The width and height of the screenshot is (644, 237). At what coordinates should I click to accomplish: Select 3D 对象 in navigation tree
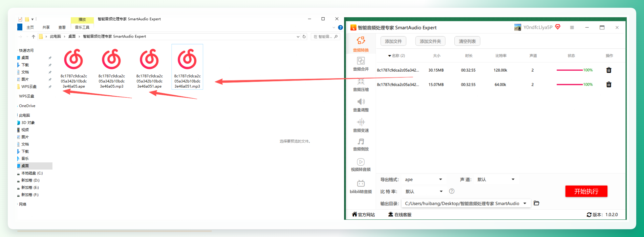tap(28, 123)
